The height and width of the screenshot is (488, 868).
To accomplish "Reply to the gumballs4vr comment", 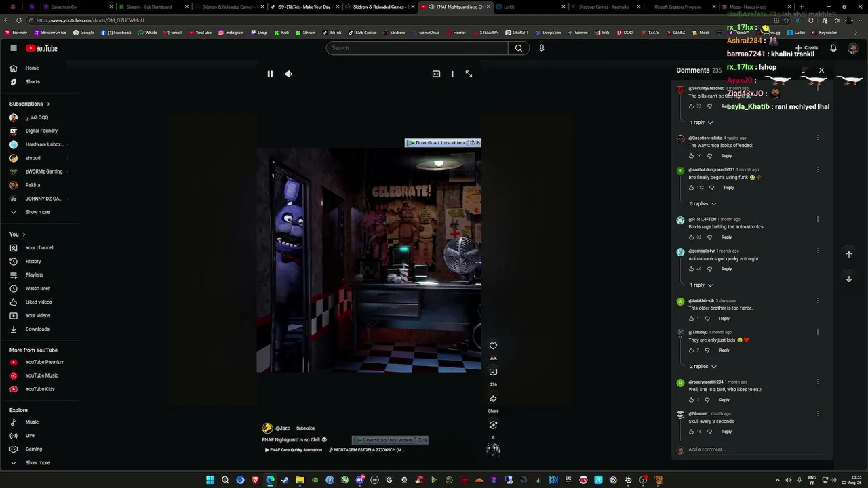I will [726, 269].
